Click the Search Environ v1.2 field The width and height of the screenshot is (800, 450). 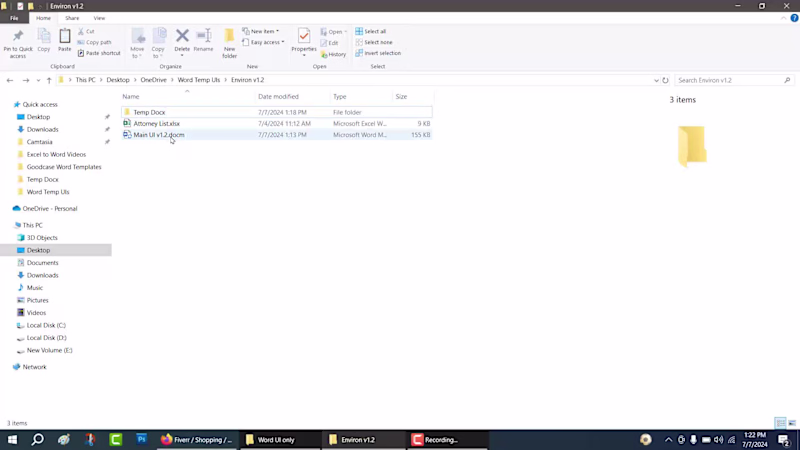(x=734, y=80)
